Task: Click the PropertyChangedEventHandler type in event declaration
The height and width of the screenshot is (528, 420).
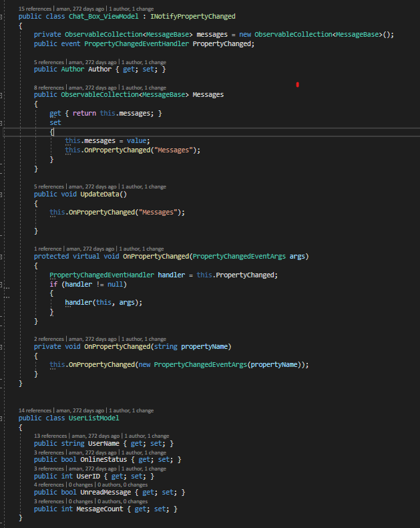Action: (x=136, y=44)
